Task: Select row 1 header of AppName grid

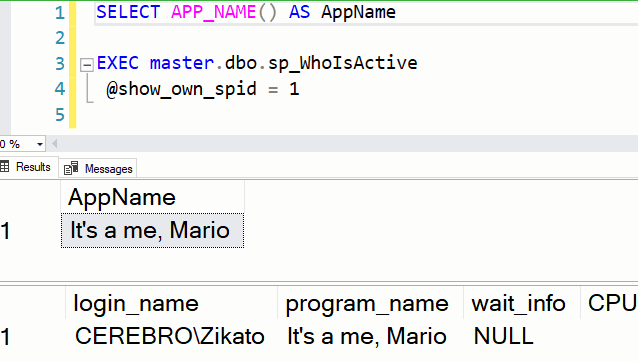Action: [30, 230]
